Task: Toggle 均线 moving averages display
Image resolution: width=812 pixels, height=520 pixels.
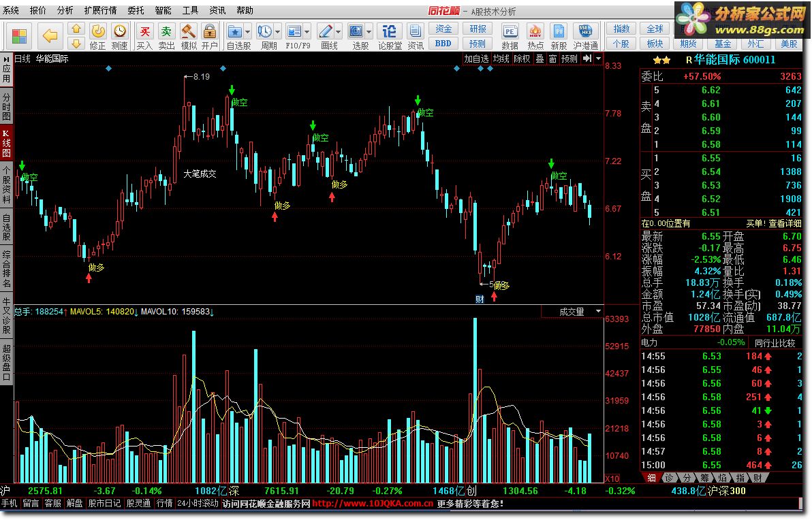Action: click(x=501, y=59)
